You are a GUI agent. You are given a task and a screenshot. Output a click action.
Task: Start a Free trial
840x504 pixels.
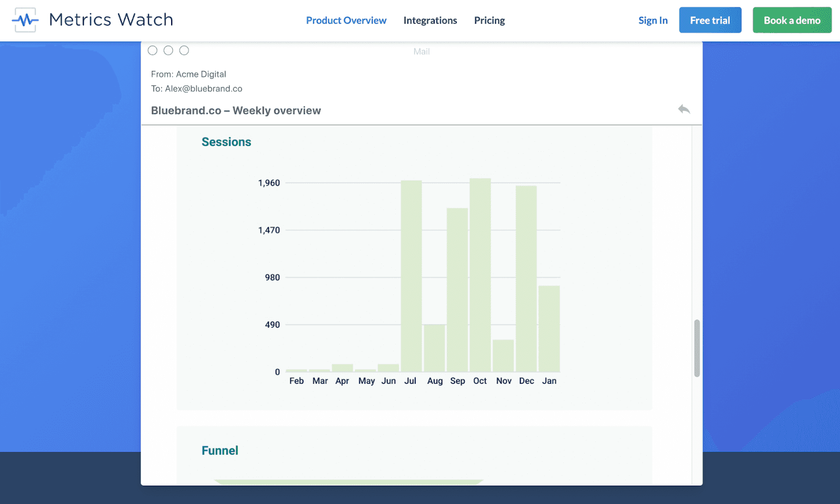710,20
